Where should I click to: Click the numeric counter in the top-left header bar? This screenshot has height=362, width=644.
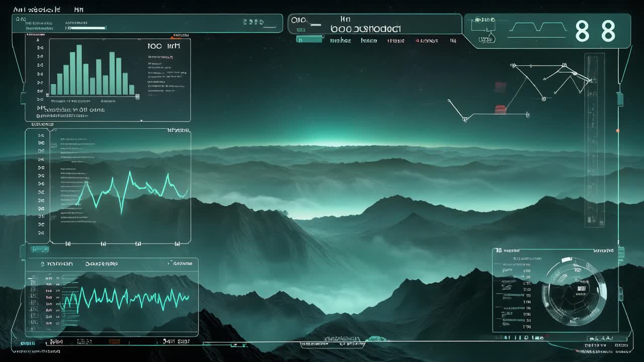(253, 22)
